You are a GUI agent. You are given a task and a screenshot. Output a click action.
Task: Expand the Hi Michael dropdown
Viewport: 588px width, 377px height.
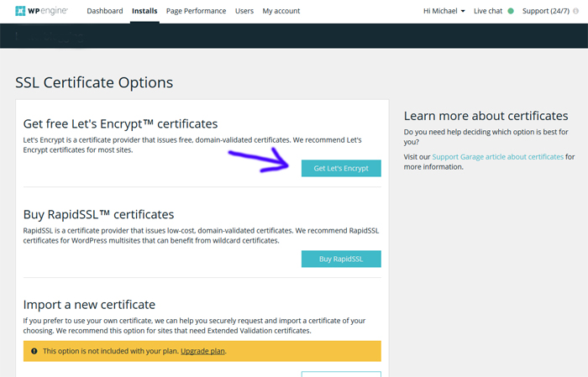coord(444,11)
